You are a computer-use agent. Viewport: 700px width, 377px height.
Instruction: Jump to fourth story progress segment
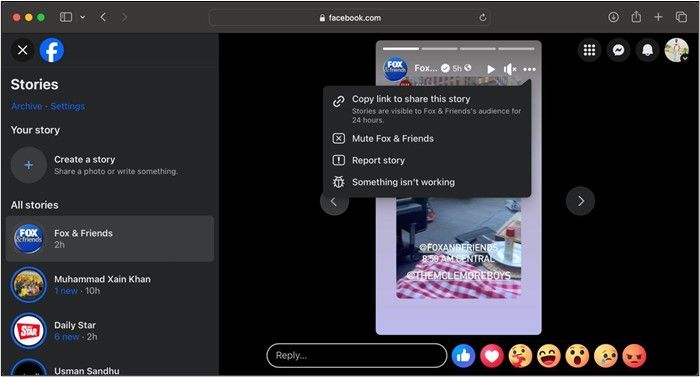(516, 48)
